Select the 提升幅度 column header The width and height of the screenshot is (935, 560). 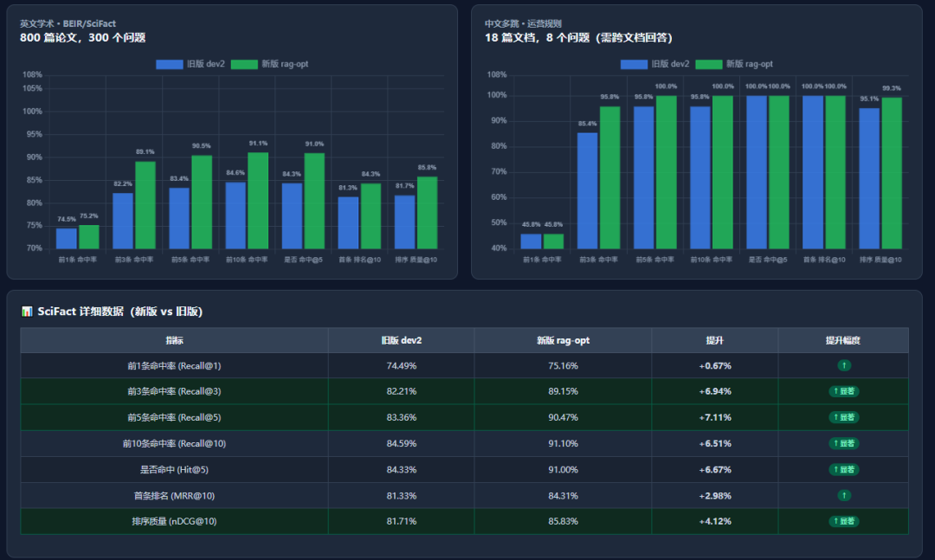842,340
